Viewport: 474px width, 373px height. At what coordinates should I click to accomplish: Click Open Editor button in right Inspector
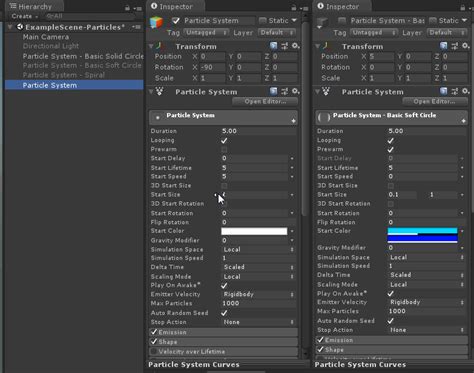(x=434, y=101)
